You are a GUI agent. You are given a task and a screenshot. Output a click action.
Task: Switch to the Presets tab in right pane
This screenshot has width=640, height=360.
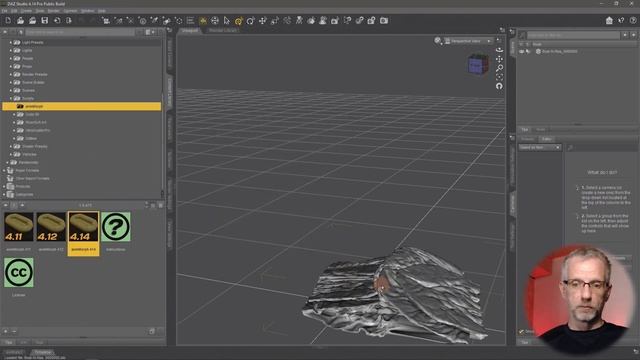point(527,139)
